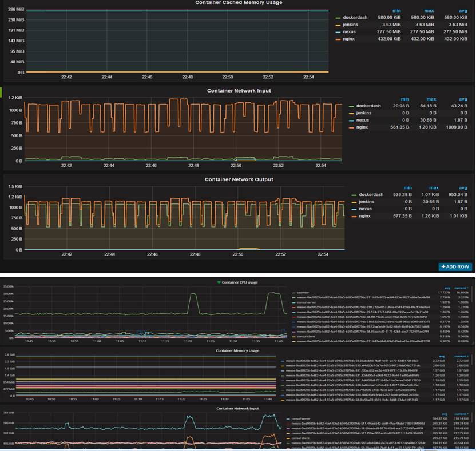Open the green row menu handle at left edge
Image resolution: width=476 pixels, height=451 pixels.
[1, 93]
